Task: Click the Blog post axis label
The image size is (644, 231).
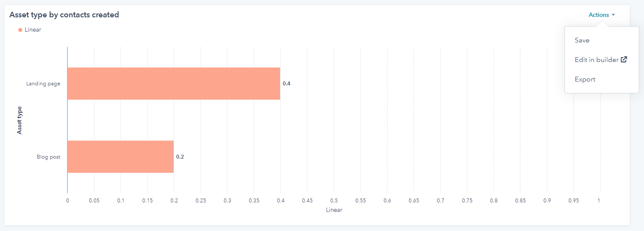Action: pos(49,157)
